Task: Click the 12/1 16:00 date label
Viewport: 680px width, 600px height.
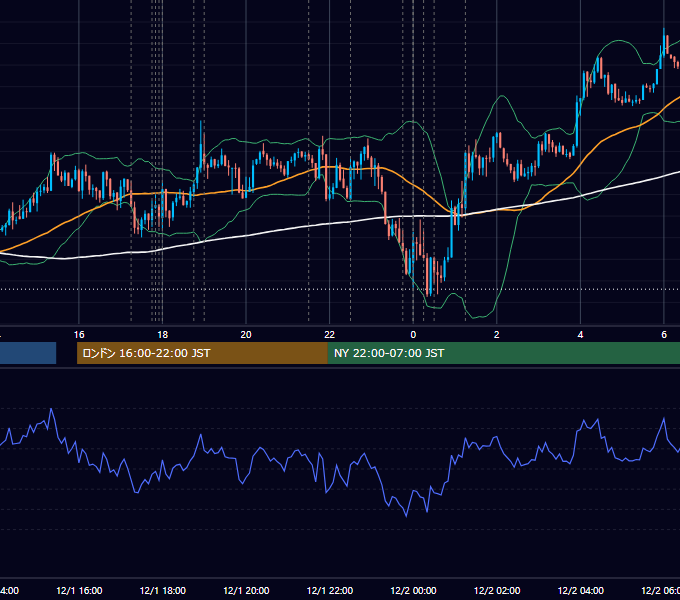Action: pyautogui.click(x=79, y=590)
